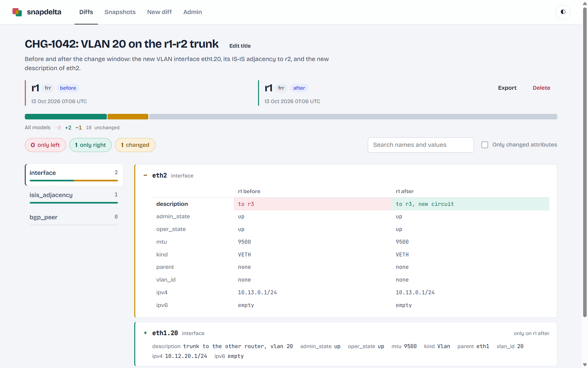This screenshot has width=588, height=368.
Task: Delete this diff
Action: pos(541,88)
